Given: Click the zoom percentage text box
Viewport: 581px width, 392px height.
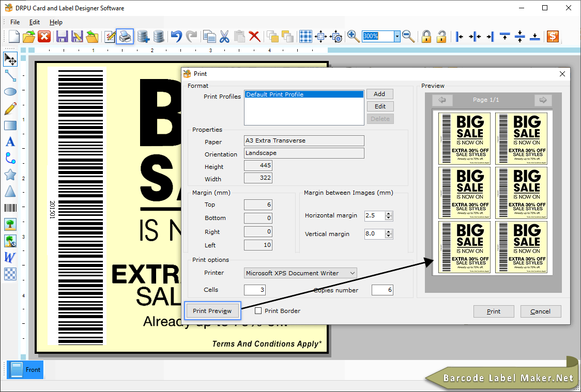Looking at the screenshot, I should 378,36.
